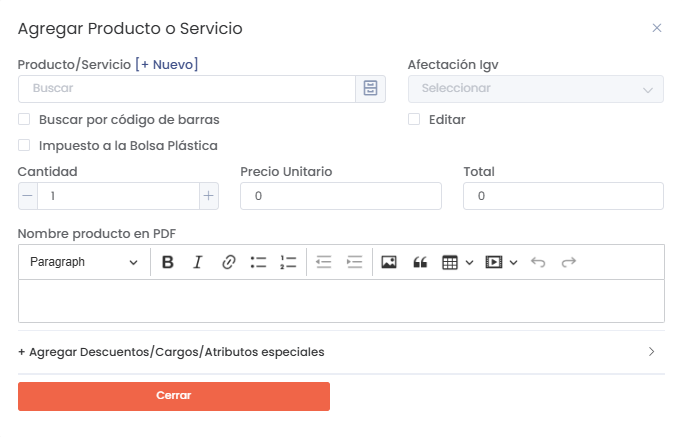
Task: Check Impuesto a la Bolsa Plástica
Action: (24, 145)
